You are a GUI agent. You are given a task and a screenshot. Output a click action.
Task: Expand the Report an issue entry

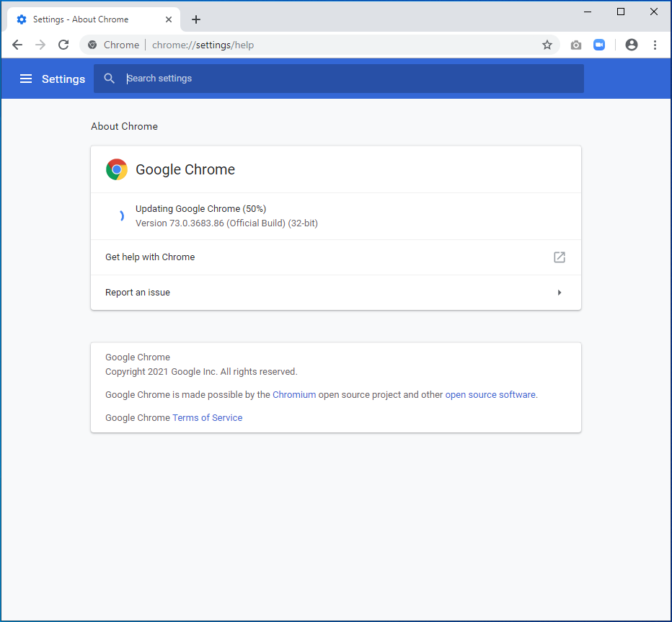(x=559, y=293)
